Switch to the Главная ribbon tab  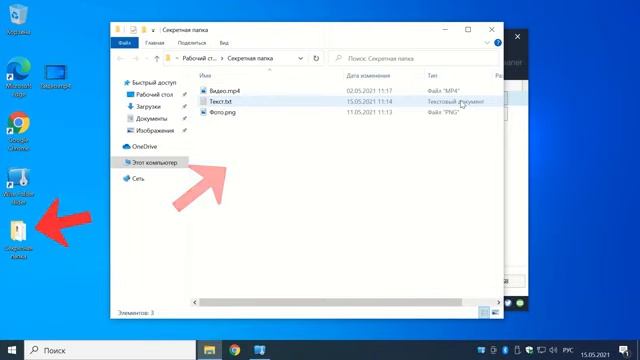pyautogui.click(x=155, y=43)
